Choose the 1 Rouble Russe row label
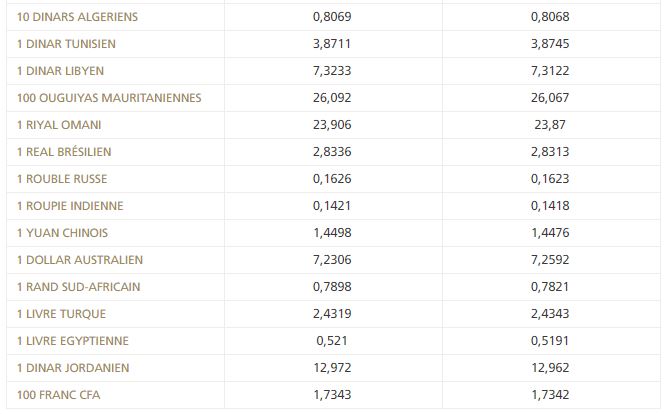Screen dimensions: 666x414 [x=62, y=179]
